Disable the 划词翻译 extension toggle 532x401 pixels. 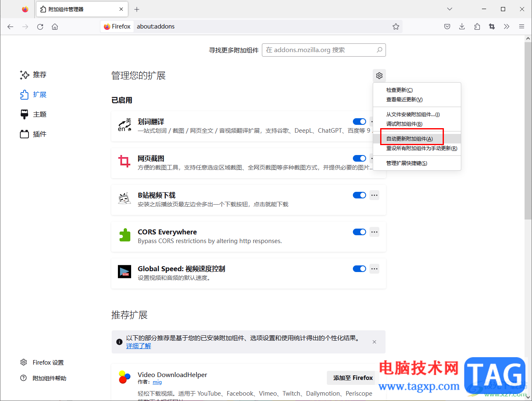point(359,122)
